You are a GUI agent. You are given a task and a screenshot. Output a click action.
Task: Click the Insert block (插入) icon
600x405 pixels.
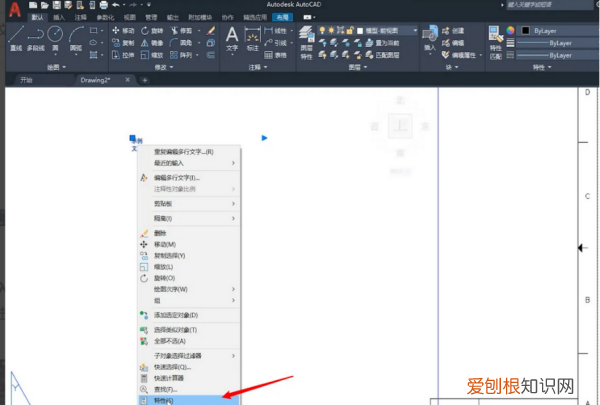coord(430,38)
